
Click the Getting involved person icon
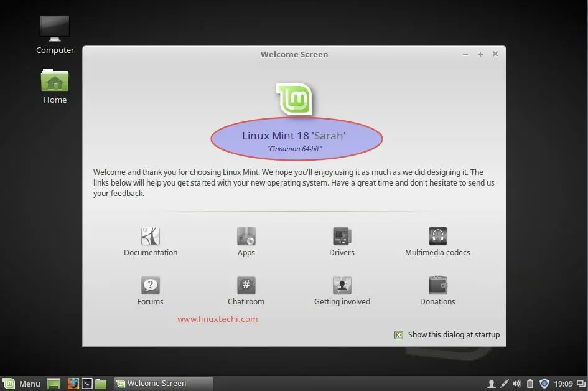coord(342,285)
